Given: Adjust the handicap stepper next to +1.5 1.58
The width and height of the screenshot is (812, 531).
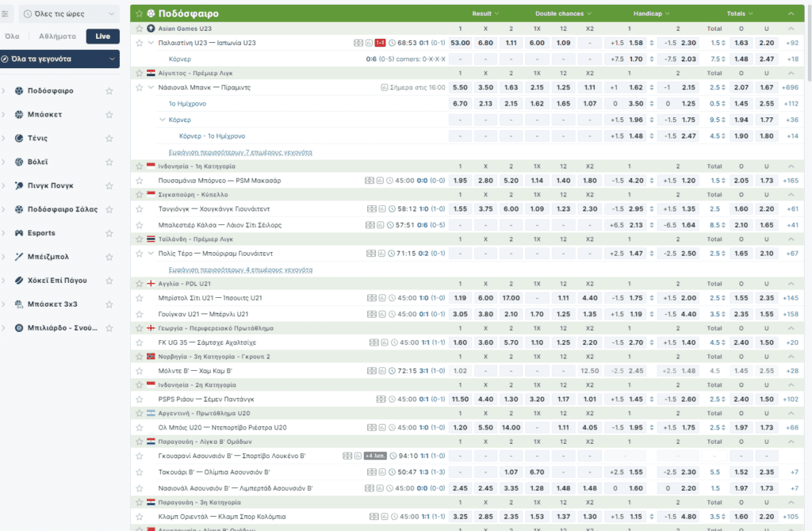Looking at the screenshot, I should 652,43.
